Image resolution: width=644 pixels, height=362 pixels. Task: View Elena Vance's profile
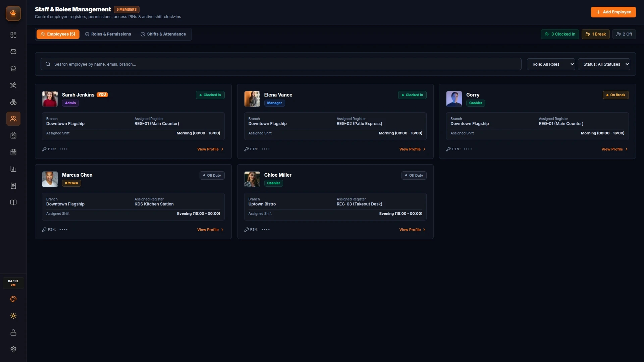[412, 149]
